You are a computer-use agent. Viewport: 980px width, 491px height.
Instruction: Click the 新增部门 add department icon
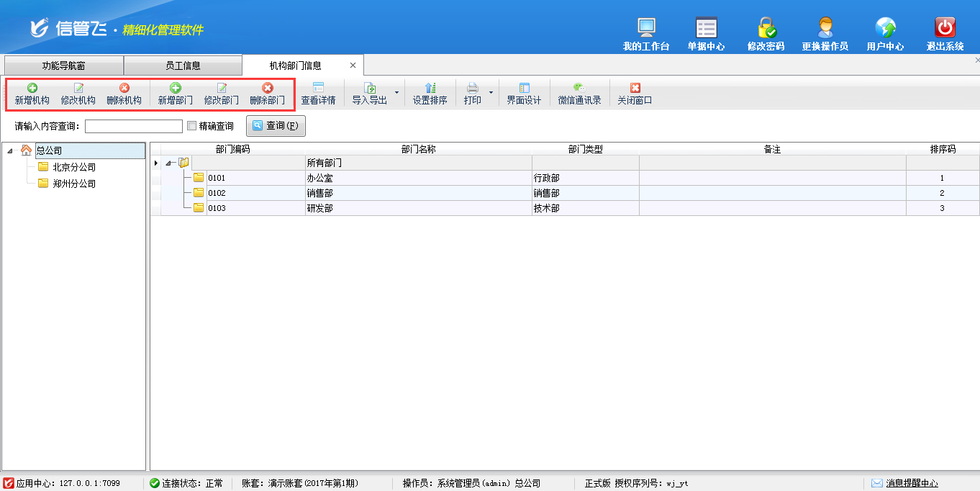point(176,88)
